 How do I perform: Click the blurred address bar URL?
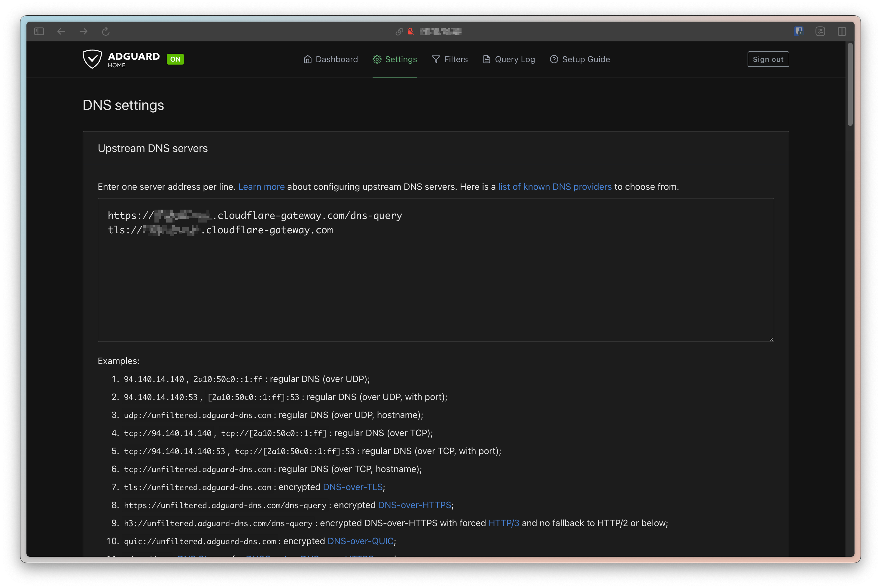coord(441,32)
